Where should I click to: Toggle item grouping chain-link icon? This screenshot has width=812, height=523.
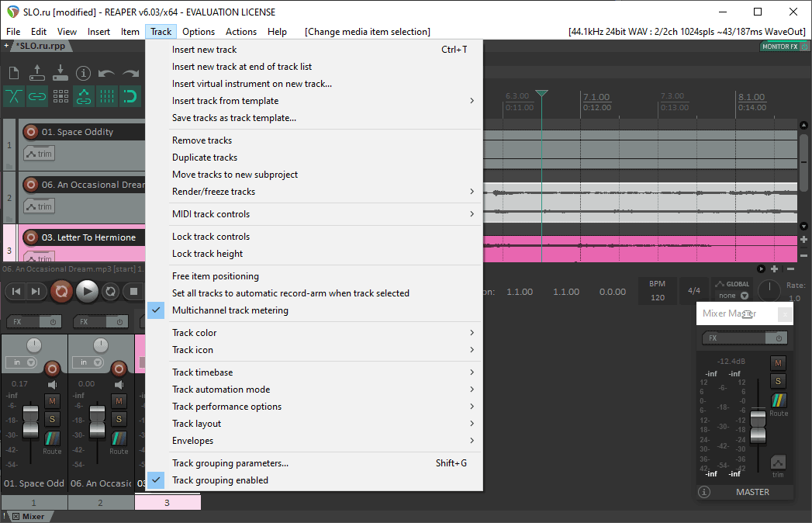36,96
